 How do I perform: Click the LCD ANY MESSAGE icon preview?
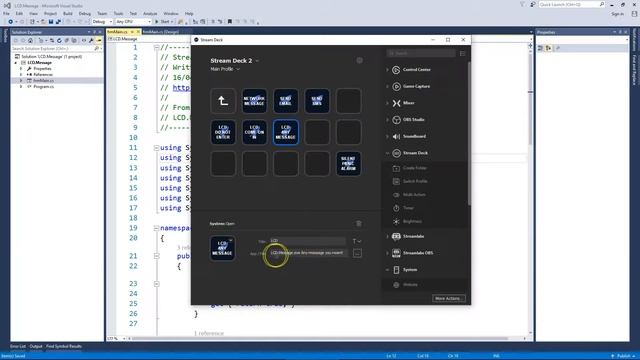tap(222, 248)
